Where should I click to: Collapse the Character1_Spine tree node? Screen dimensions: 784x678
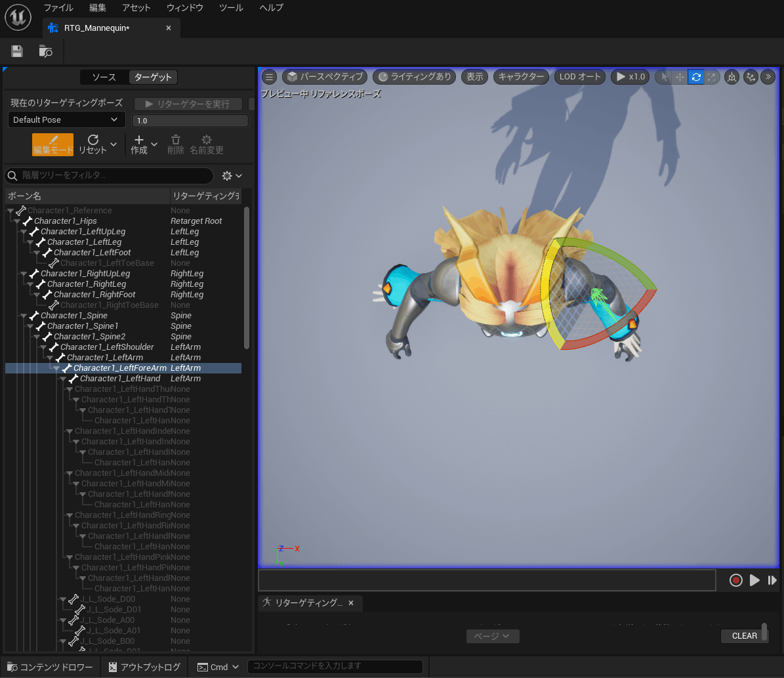tap(24, 316)
